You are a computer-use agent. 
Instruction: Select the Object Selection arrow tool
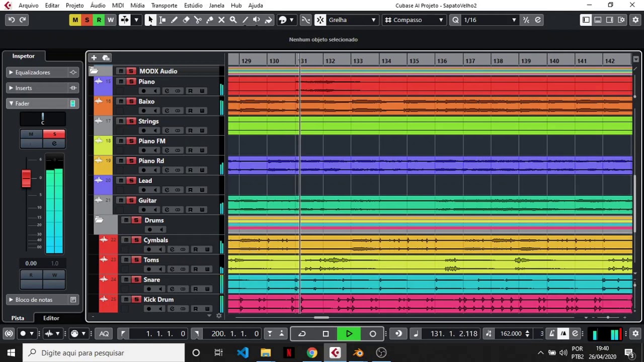[x=150, y=20]
